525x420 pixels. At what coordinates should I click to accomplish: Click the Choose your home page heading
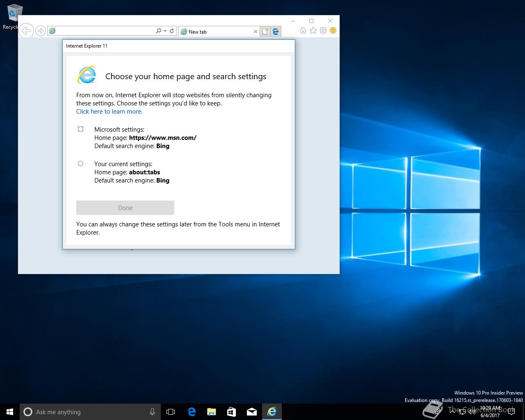pos(186,76)
